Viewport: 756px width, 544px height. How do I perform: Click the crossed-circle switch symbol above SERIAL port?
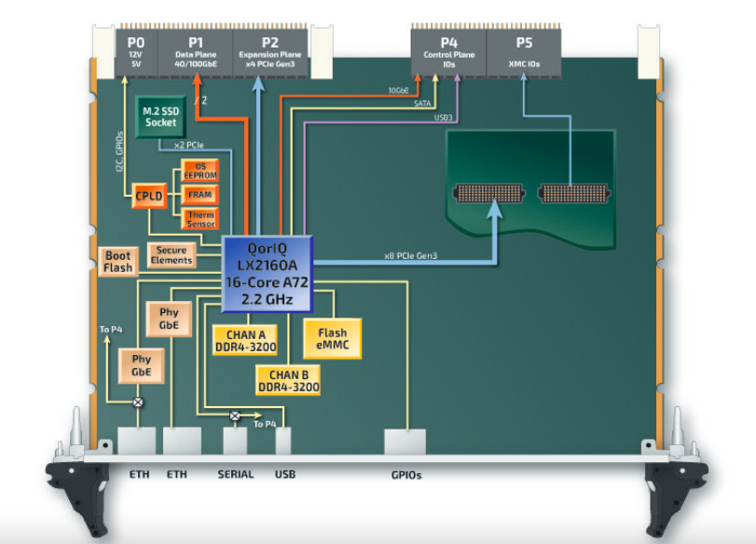(x=235, y=415)
